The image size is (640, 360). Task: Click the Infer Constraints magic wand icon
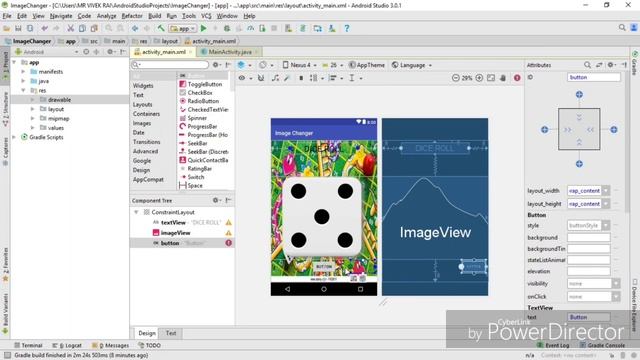click(287, 78)
